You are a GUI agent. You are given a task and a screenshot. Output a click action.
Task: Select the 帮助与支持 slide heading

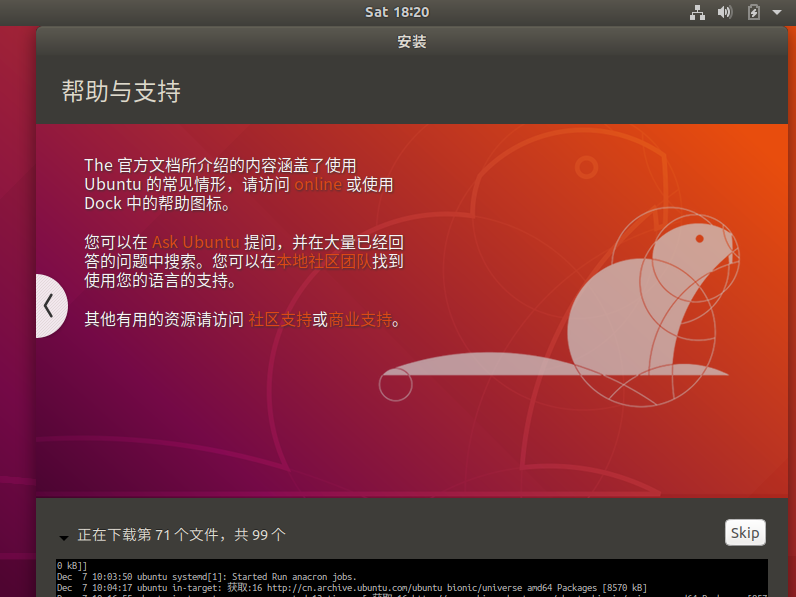121,91
